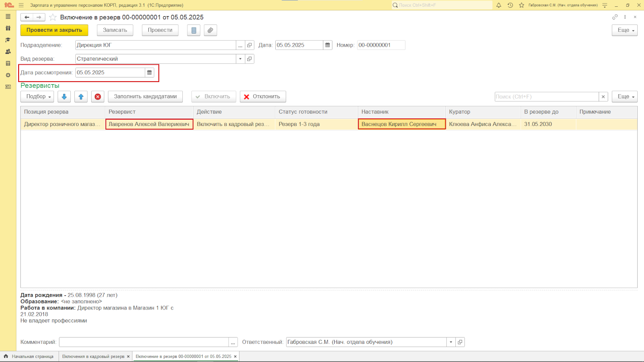
Task: Switch to Включения в кадровый резерв tab
Action: [x=93, y=357]
